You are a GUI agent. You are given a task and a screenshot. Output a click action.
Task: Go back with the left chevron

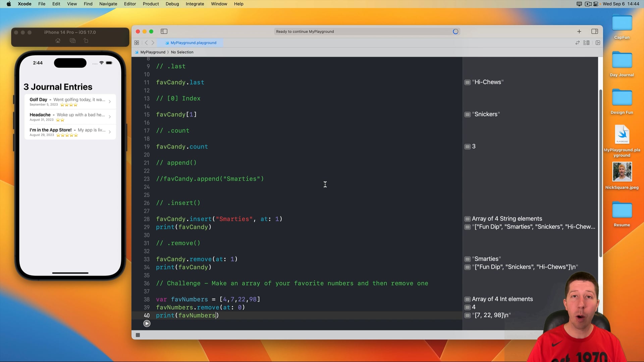(x=146, y=43)
